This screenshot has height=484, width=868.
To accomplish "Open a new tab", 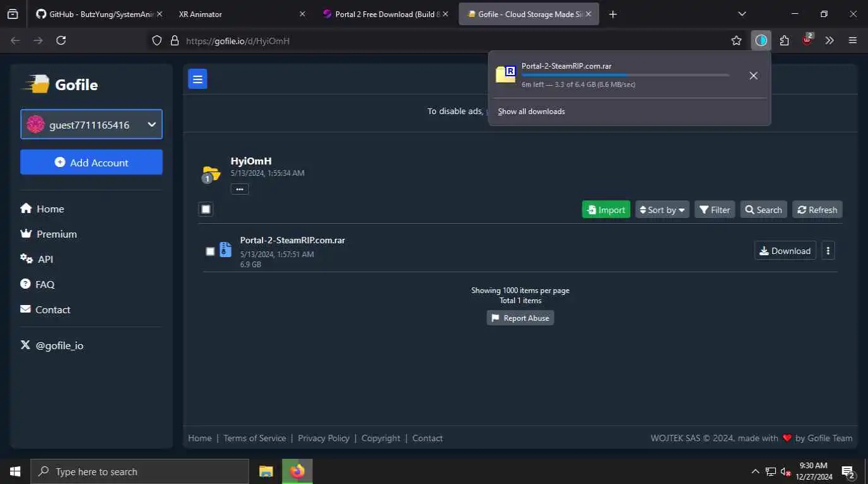I will pos(613,14).
